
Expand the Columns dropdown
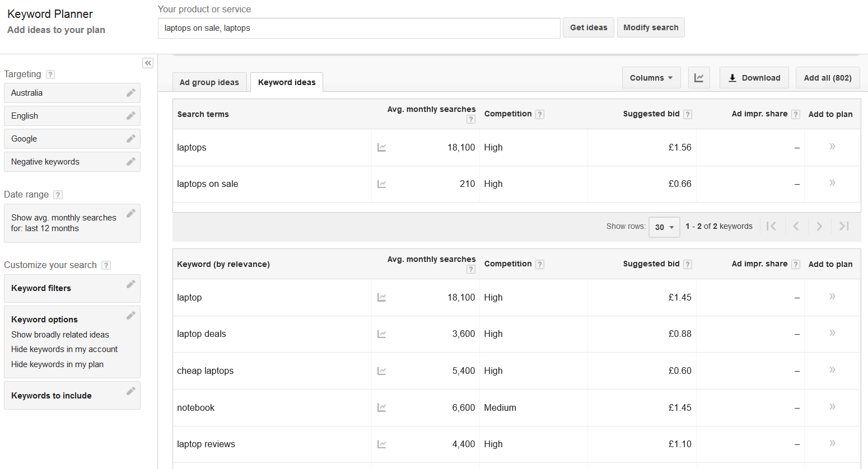click(651, 78)
